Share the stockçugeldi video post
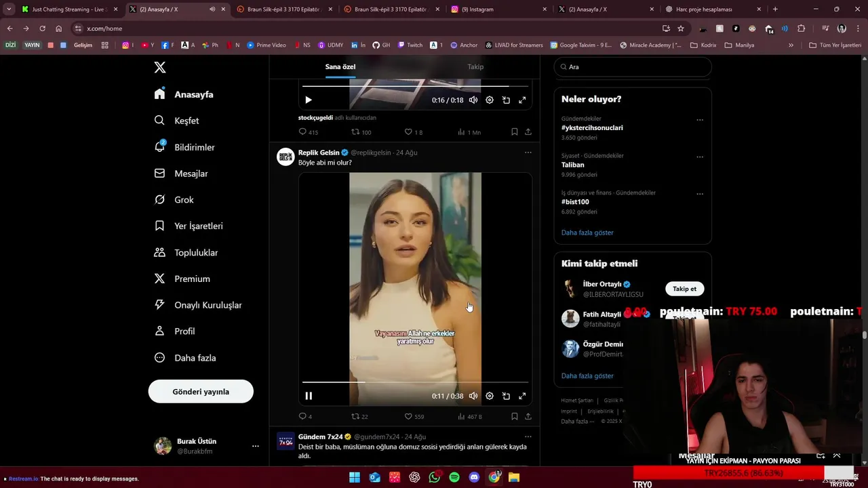This screenshot has height=488, width=868. click(528, 132)
